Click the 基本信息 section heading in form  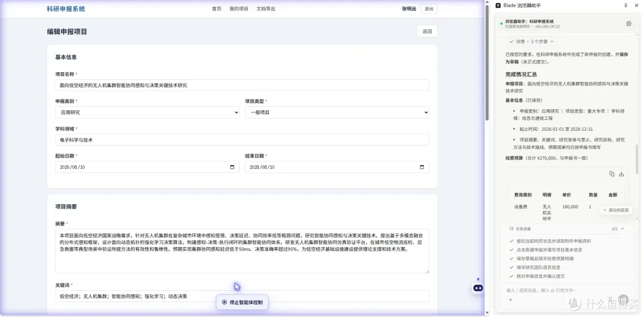pyautogui.click(x=66, y=57)
